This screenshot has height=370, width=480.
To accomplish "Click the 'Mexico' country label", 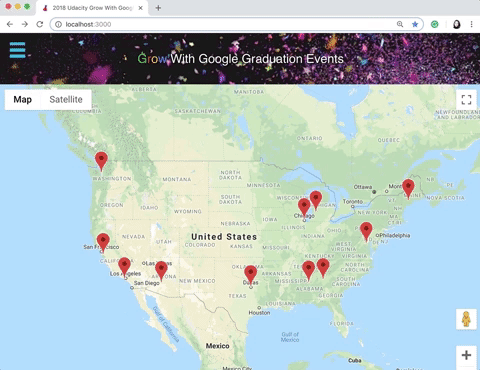I will click(217, 346).
